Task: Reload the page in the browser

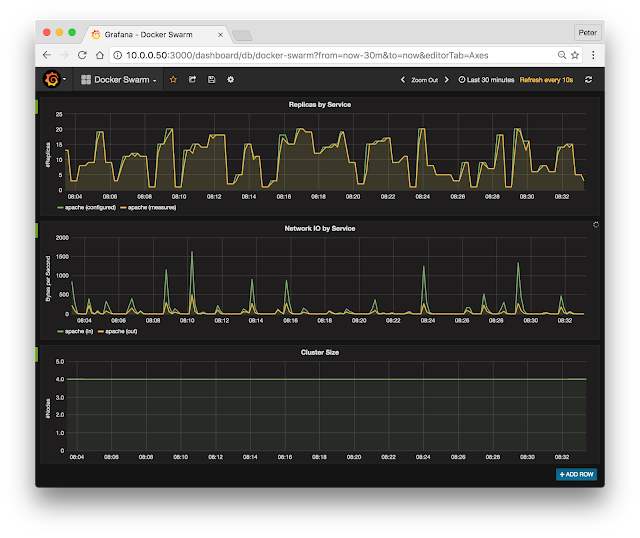Action: tap(82, 55)
